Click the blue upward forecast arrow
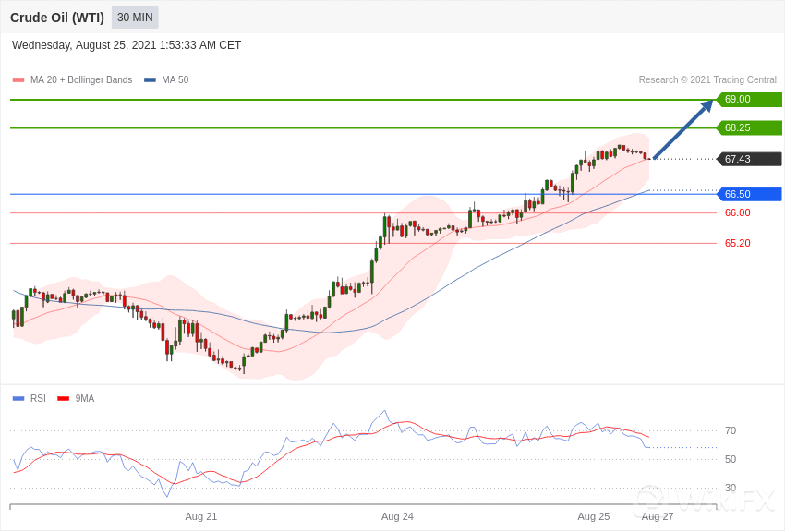 coord(683,129)
